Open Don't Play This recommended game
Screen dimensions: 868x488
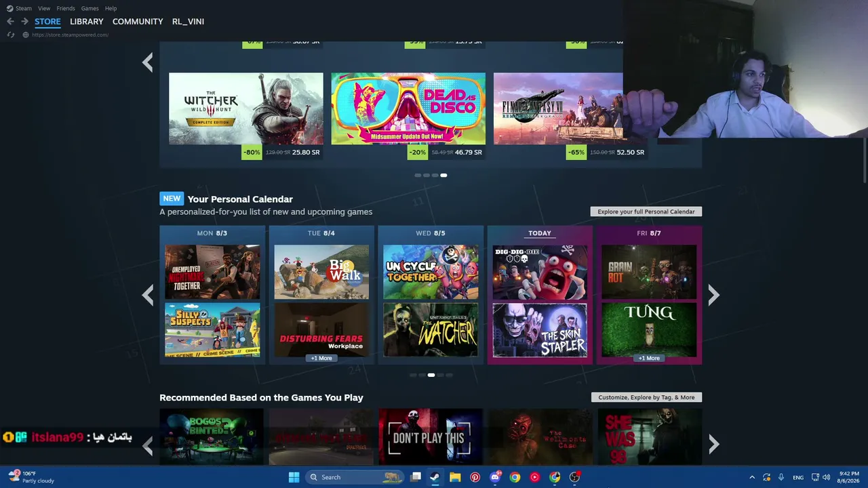(431, 436)
